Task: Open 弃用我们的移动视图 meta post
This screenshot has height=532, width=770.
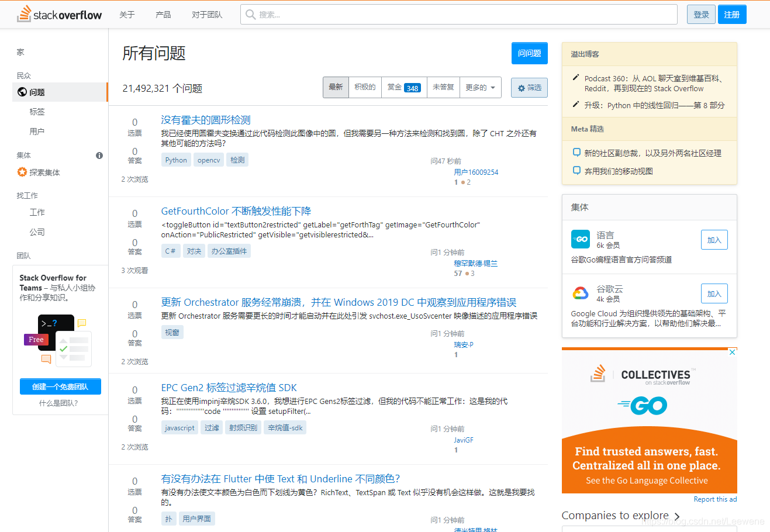Action: click(x=619, y=171)
